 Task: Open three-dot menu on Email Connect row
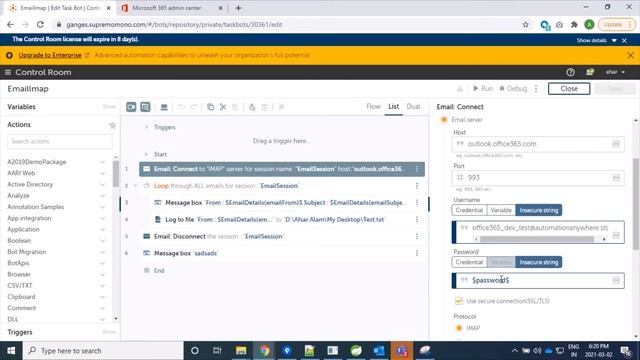pos(417,169)
